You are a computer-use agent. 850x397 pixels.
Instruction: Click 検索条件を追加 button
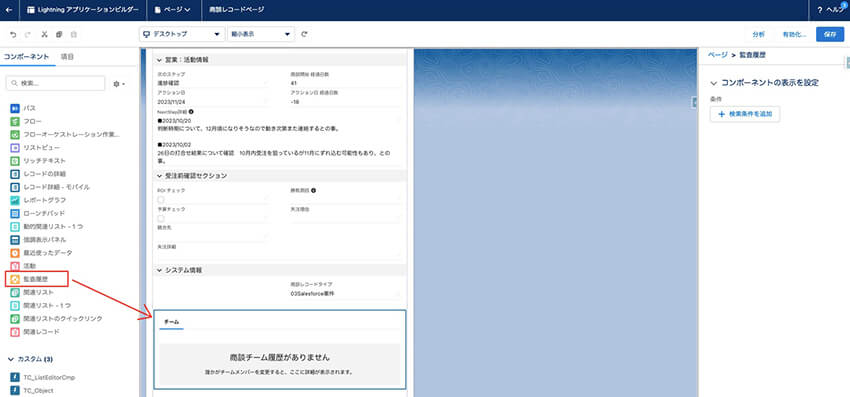pos(745,114)
